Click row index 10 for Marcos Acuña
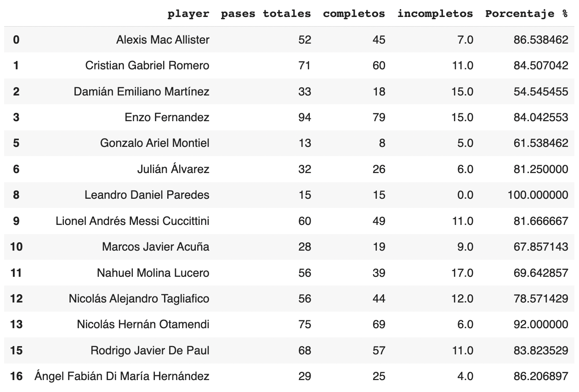This screenshot has height=392, width=579. tap(16, 247)
